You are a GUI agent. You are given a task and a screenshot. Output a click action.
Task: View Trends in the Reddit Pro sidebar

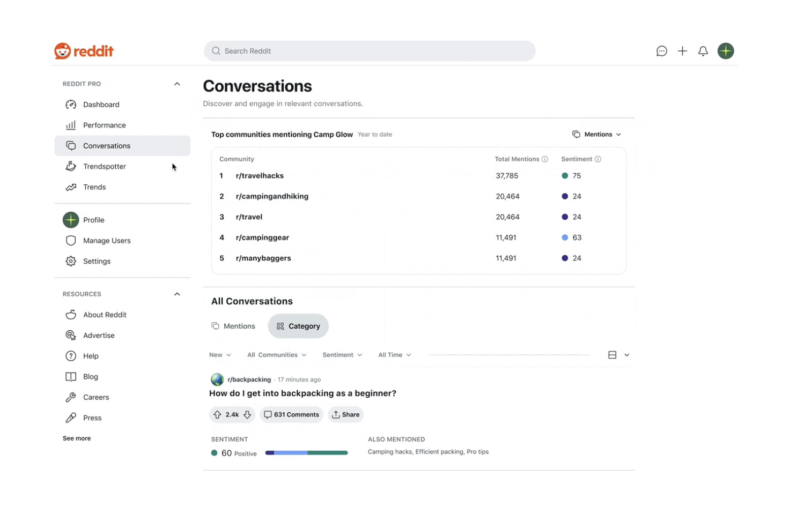[94, 187]
